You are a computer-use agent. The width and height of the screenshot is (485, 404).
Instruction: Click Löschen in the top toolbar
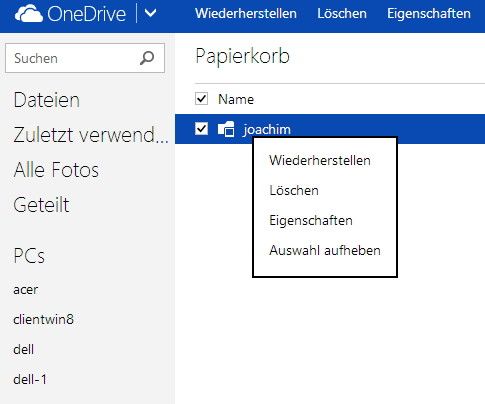[342, 14]
